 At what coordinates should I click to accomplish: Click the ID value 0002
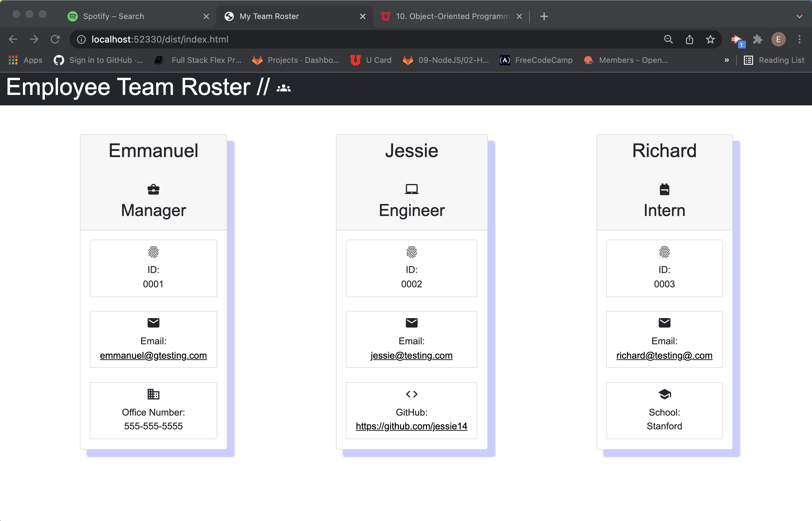[412, 284]
